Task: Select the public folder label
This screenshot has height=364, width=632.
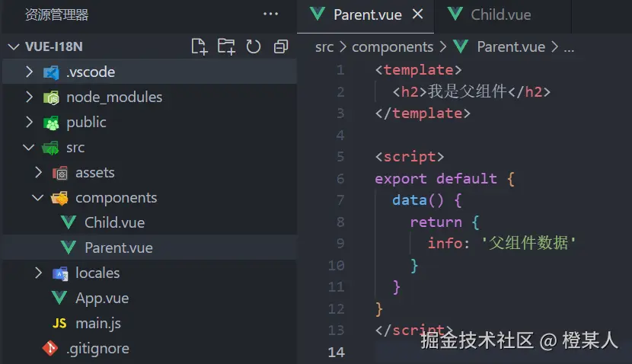Action: click(86, 122)
